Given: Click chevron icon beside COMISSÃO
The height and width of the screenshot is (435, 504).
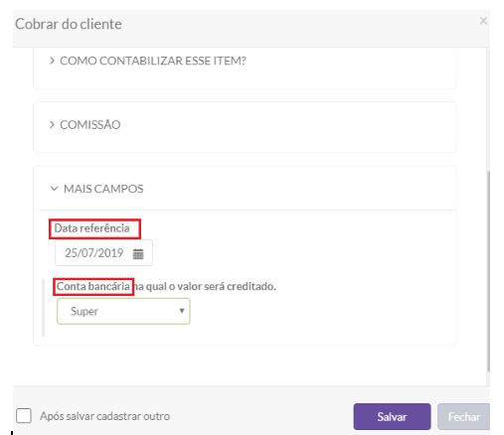Looking at the screenshot, I should coord(52,125).
